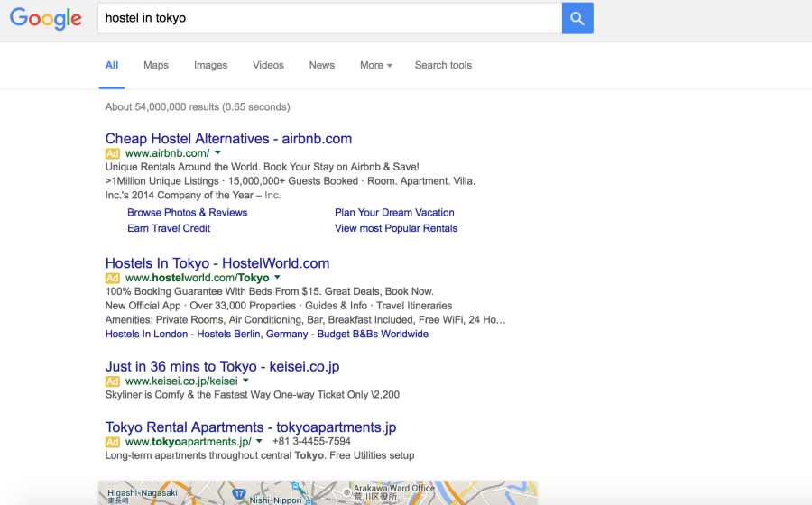Follow Earn Travel Credit sitelink
The height and width of the screenshot is (505, 812).
coord(169,229)
